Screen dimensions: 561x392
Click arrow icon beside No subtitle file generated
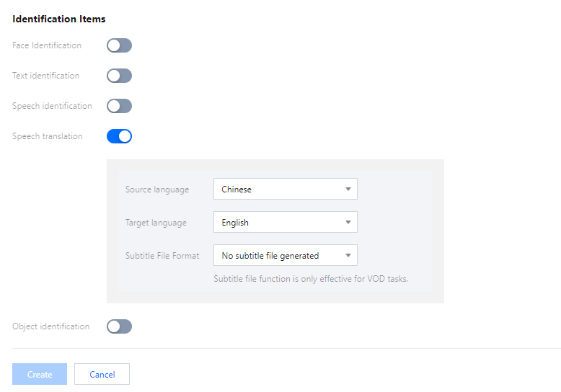(348, 255)
